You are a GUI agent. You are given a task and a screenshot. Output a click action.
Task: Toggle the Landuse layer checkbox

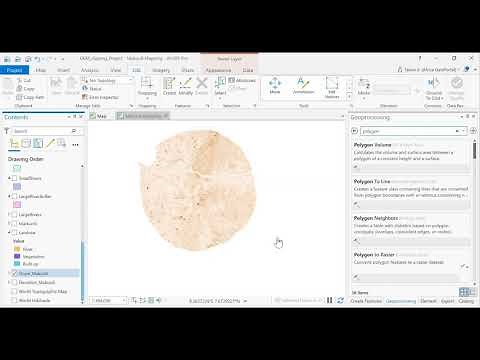click(14, 232)
